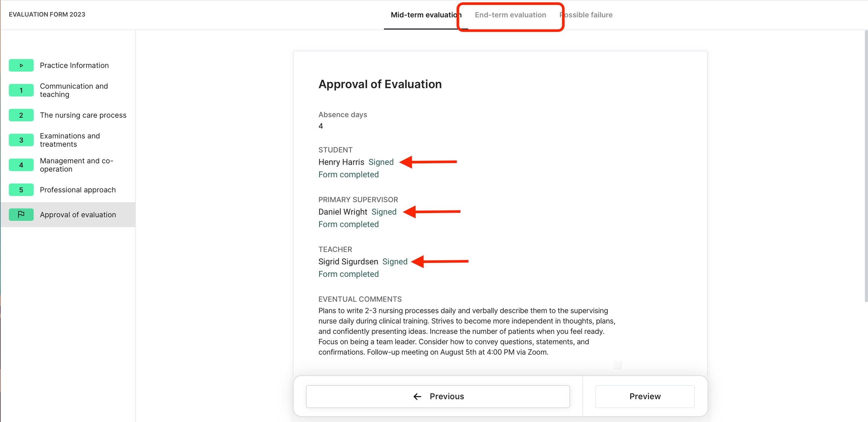Screen dimensions: 868x422
Task: Select the step 1 badge icon
Action: point(21,90)
